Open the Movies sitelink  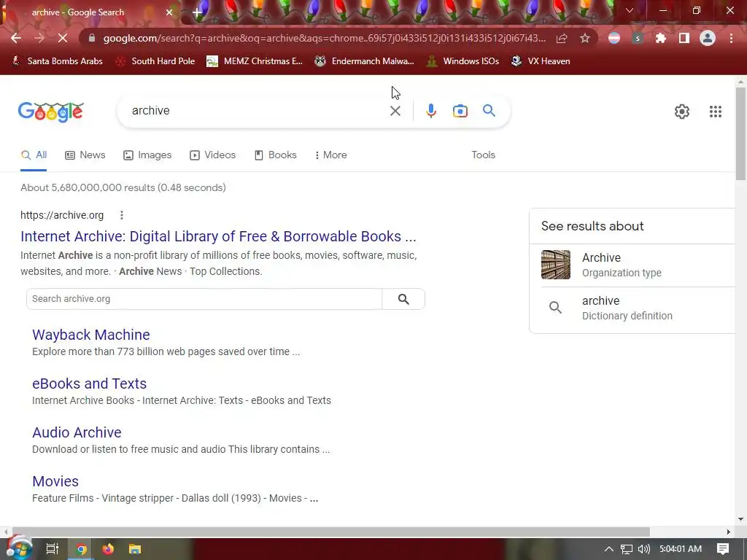point(55,481)
